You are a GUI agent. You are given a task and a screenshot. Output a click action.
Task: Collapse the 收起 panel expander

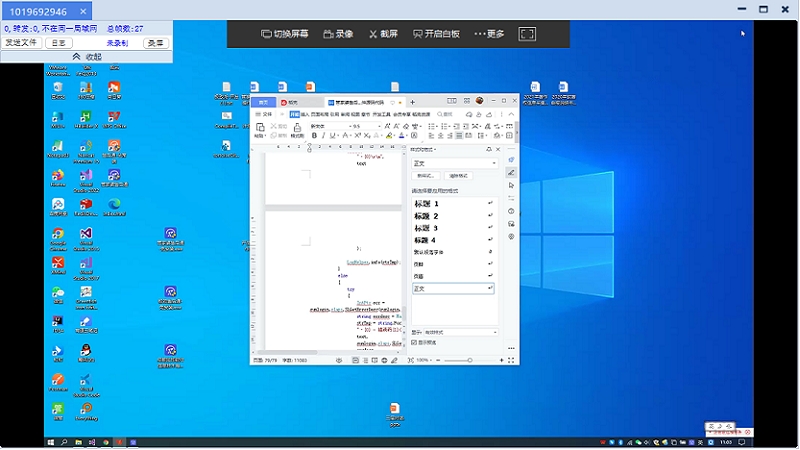pyautogui.click(x=85, y=57)
